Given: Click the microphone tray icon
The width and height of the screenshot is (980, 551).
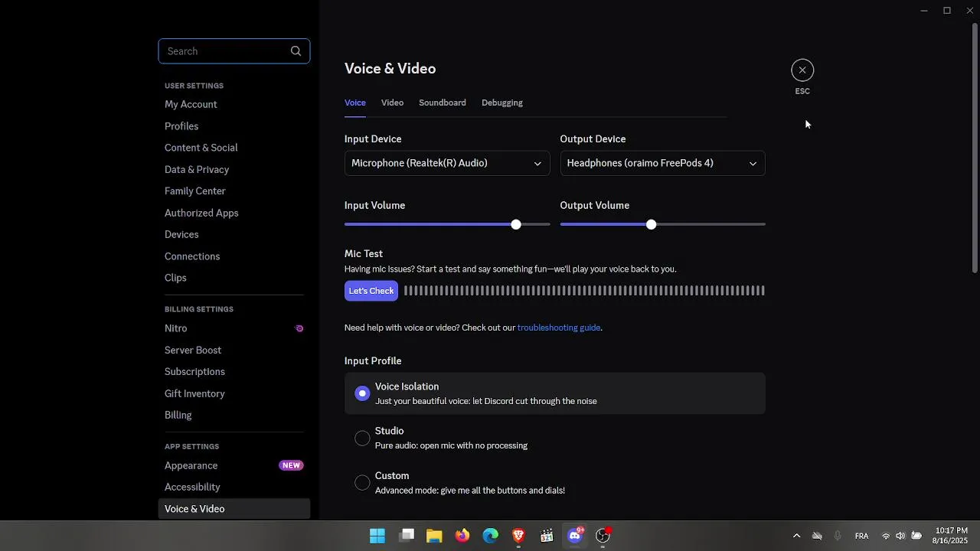Looking at the screenshot, I should point(838,536).
